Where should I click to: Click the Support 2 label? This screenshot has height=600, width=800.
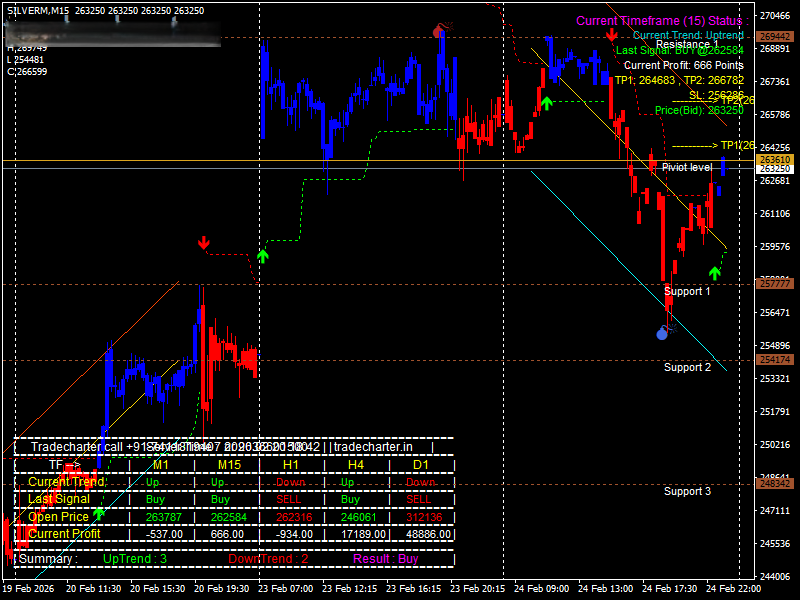tap(687, 367)
